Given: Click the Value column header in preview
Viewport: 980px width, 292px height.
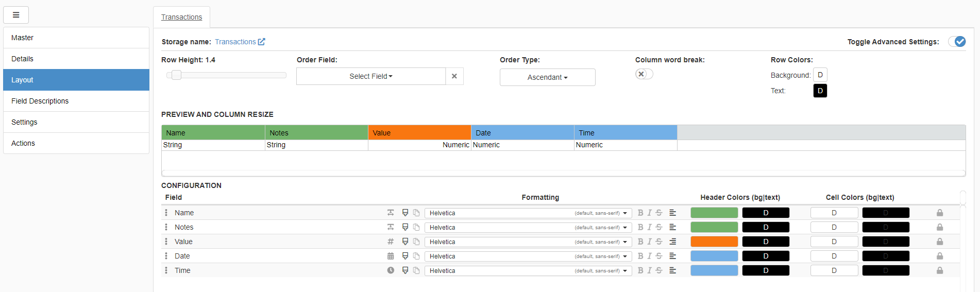Looking at the screenshot, I should [x=419, y=132].
